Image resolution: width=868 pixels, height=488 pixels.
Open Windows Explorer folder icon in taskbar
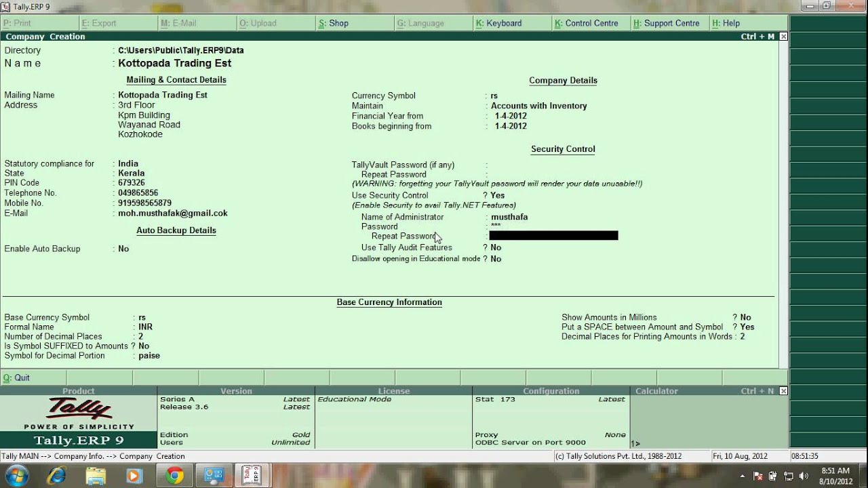coord(96,476)
